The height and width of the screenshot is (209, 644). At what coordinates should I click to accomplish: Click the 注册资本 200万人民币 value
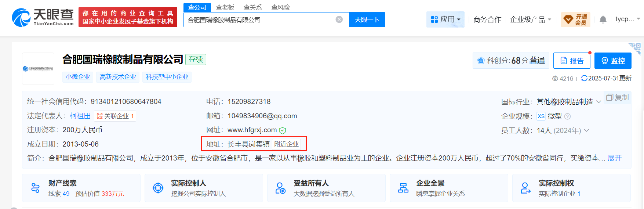coord(82,130)
